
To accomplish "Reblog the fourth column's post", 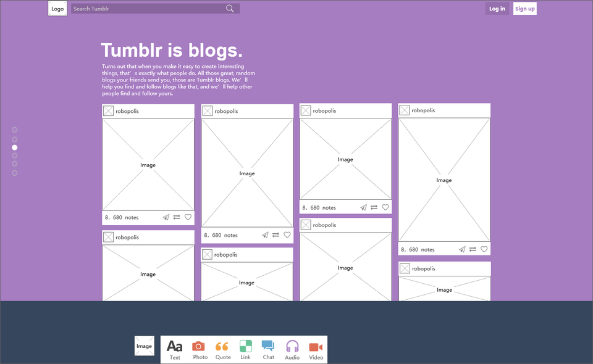I will tap(473, 249).
